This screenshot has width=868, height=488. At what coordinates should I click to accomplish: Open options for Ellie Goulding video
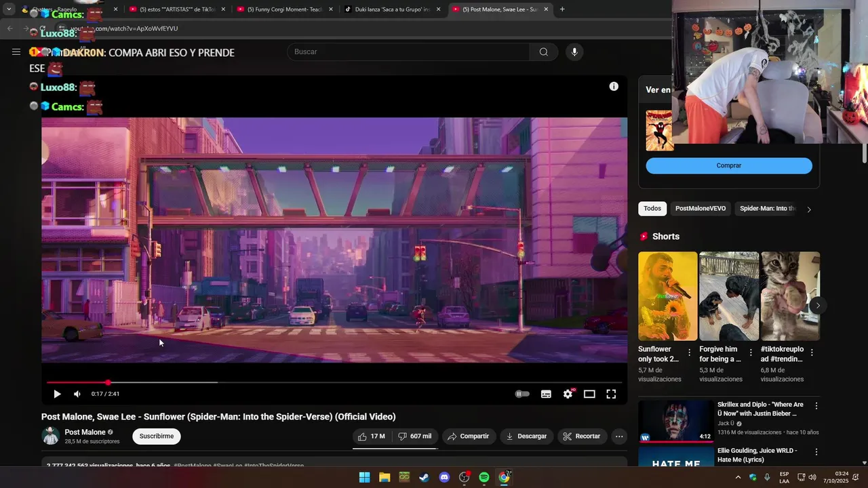(x=816, y=452)
